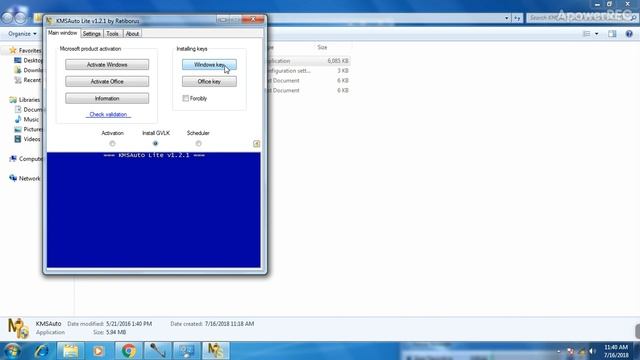Click the Activate Windows button

[x=107, y=64]
